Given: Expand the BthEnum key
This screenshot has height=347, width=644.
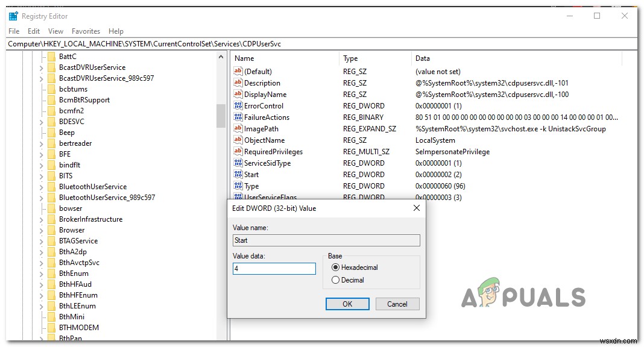Looking at the screenshot, I should [40, 273].
